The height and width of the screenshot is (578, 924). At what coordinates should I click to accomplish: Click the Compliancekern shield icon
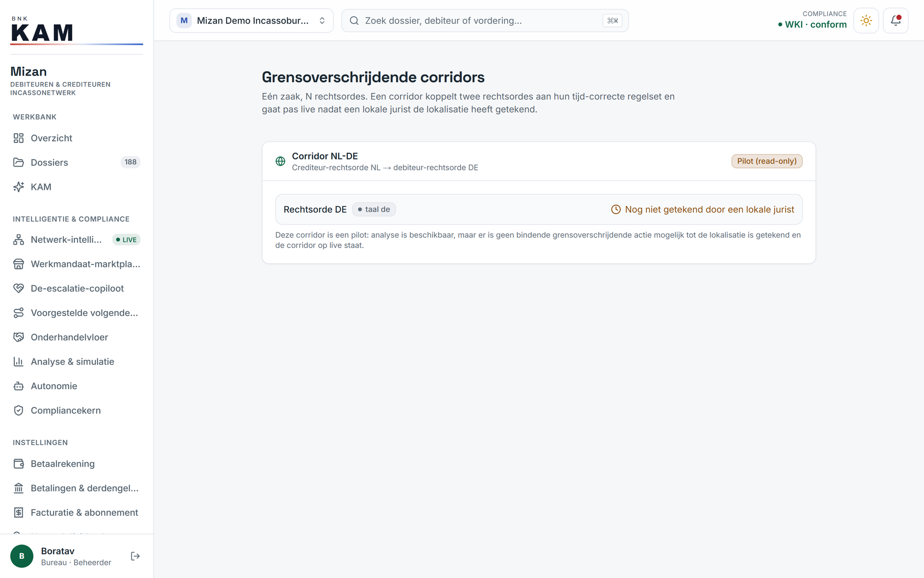click(x=18, y=410)
